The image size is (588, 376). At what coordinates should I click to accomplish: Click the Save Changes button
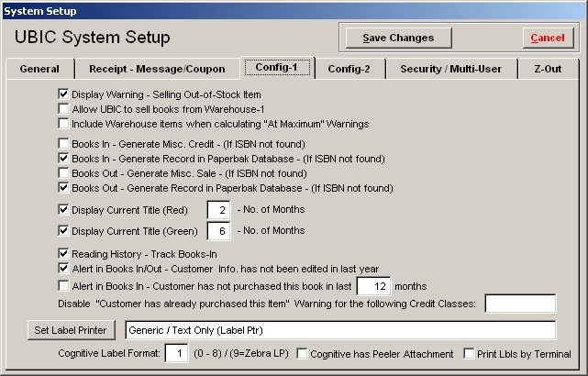(398, 38)
